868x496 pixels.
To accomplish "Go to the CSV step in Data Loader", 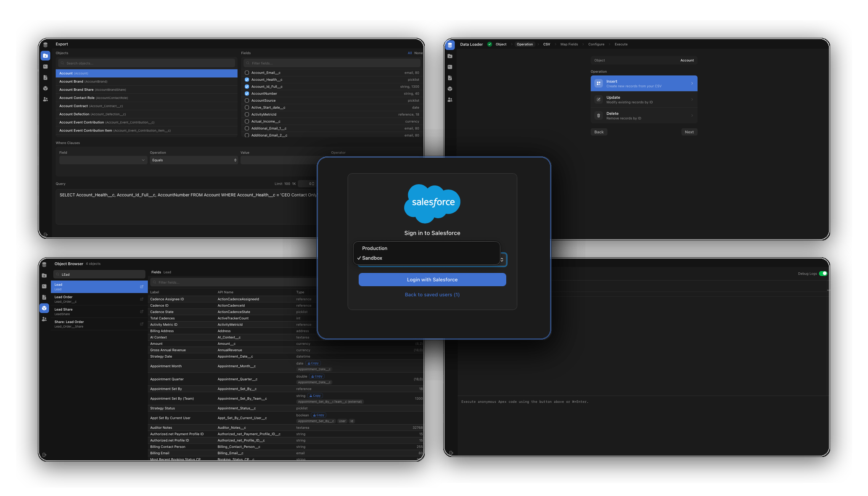I will (x=546, y=44).
